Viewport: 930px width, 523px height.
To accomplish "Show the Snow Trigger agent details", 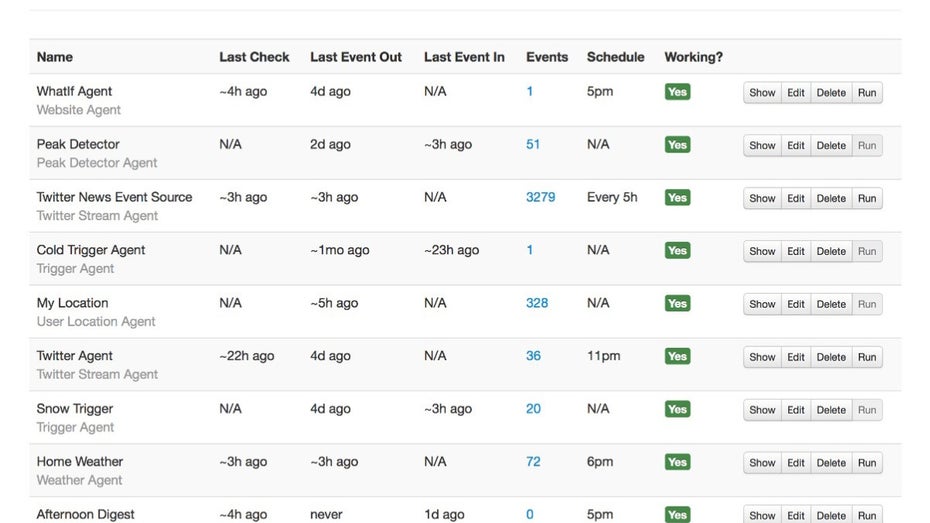I will tap(762, 410).
